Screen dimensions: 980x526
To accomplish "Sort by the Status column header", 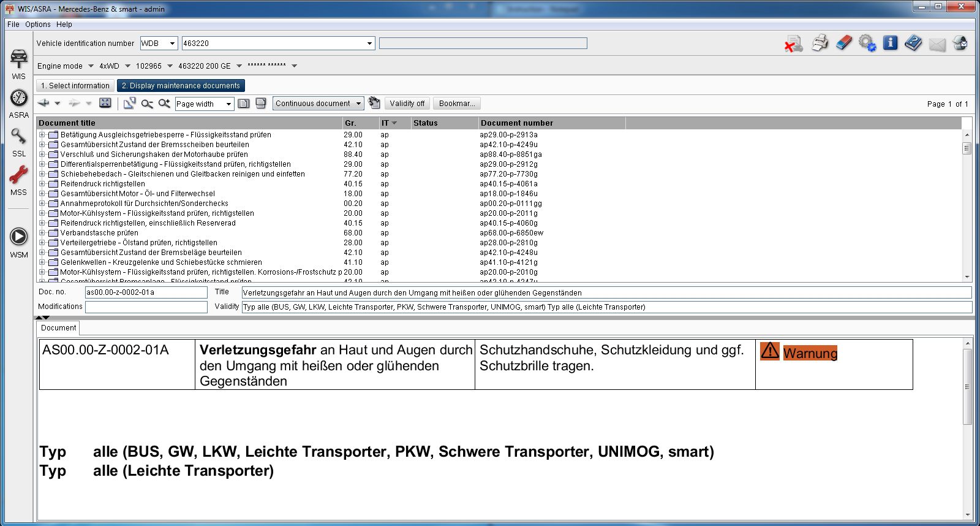I will 444,123.
